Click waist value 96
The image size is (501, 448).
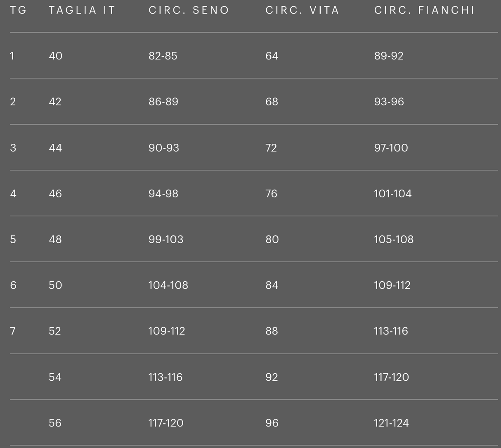coord(272,423)
